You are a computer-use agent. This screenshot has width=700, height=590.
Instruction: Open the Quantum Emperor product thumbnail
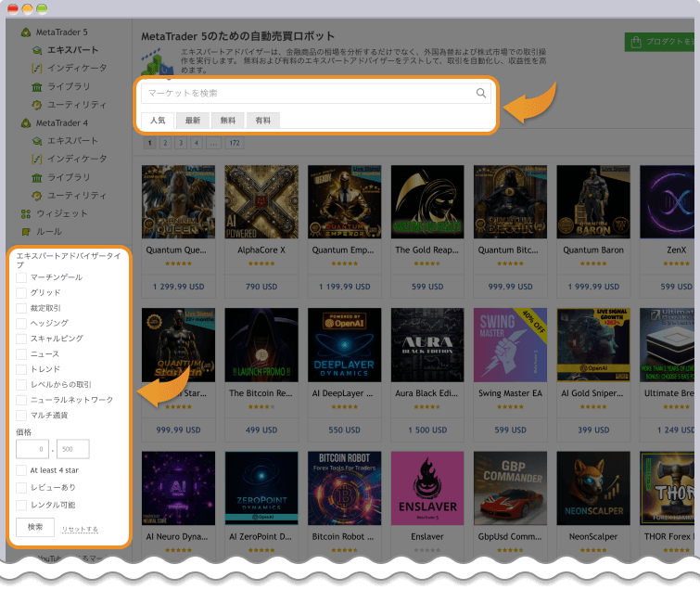tap(344, 202)
